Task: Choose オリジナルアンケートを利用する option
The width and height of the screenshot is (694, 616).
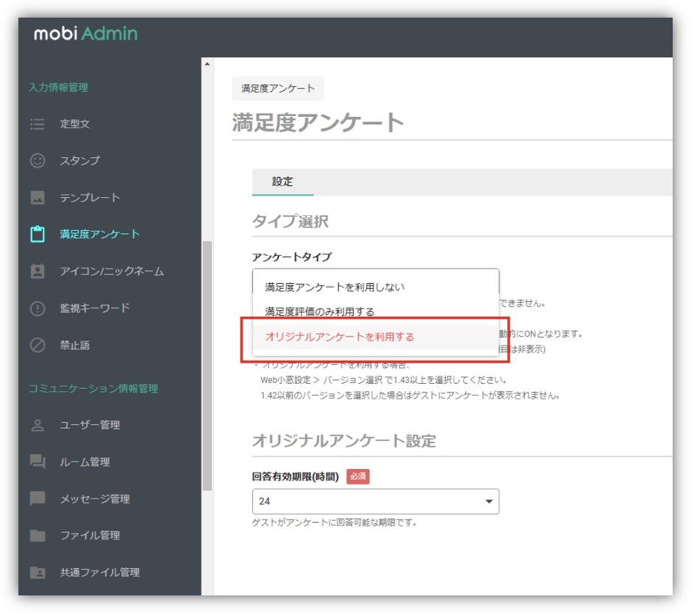Action: pyautogui.click(x=376, y=337)
